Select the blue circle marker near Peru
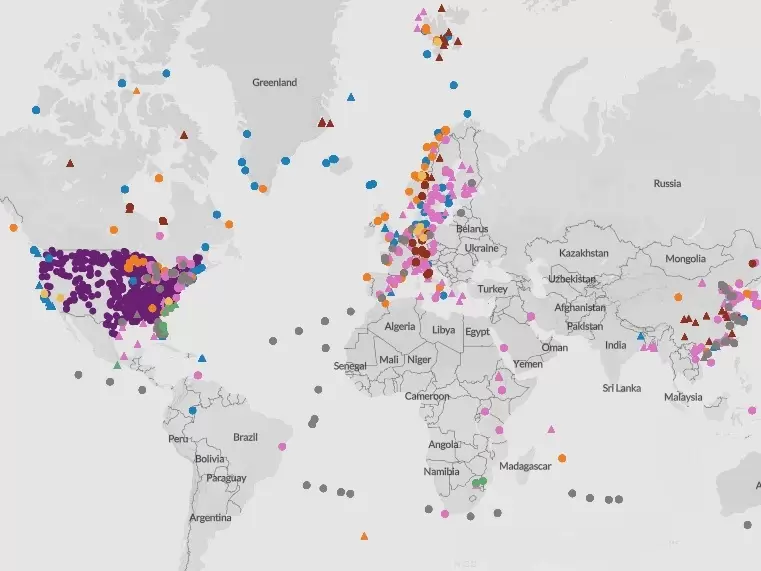 pos(193,410)
